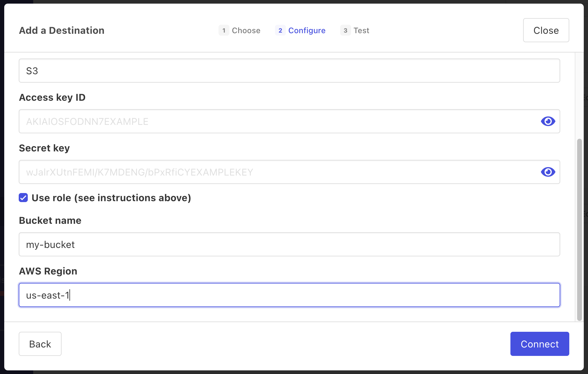The image size is (588, 374).
Task: Click the step 1 number badge
Action: pos(224,30)
